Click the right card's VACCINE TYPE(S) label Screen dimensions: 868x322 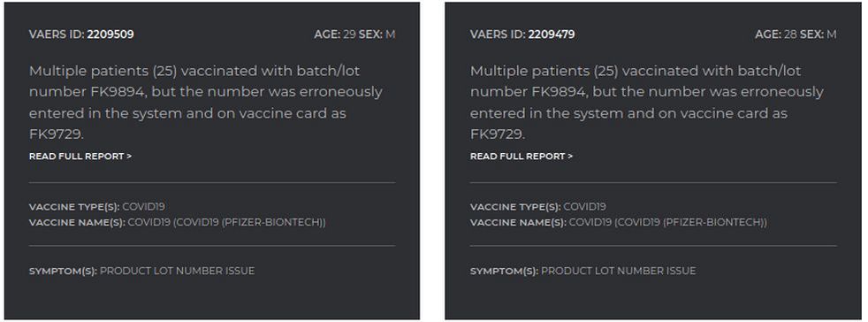coord(515,207)
